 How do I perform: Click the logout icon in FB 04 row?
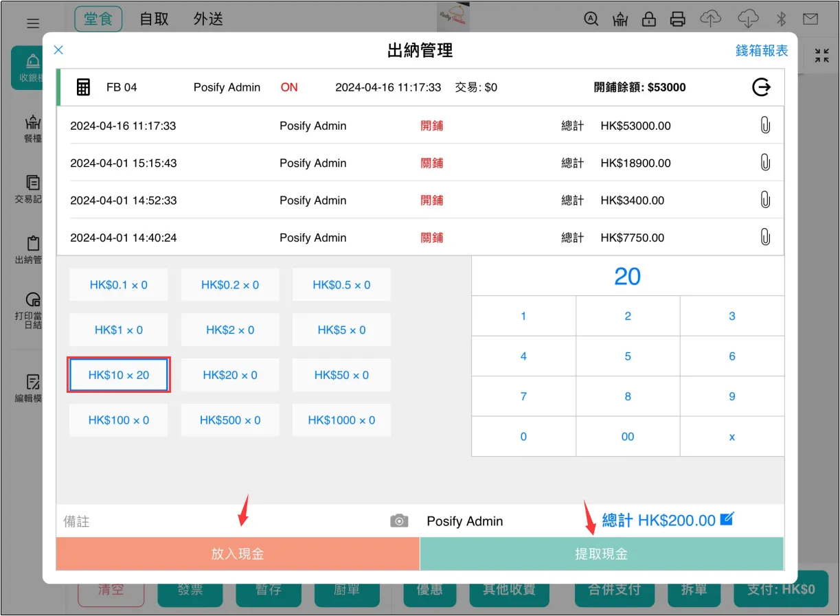[x=761, y=87]
